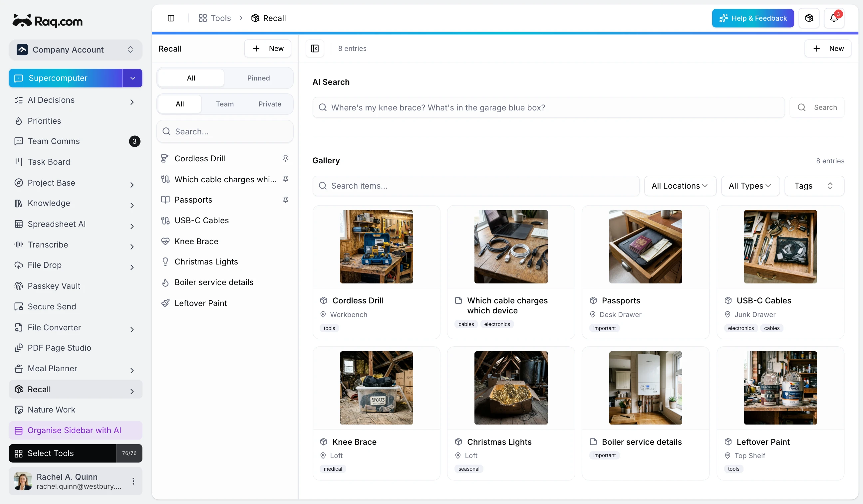This screenshot has height=504, width=863.
Task: Open Secure Send in the sidebar
Action: pos(75,307)
